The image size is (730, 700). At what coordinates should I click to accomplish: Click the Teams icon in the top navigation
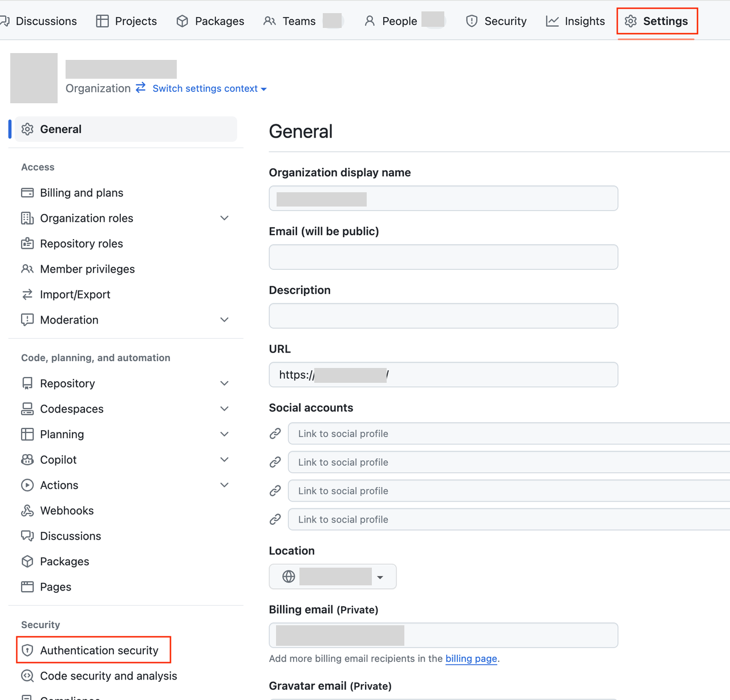[x=269, y=21]
